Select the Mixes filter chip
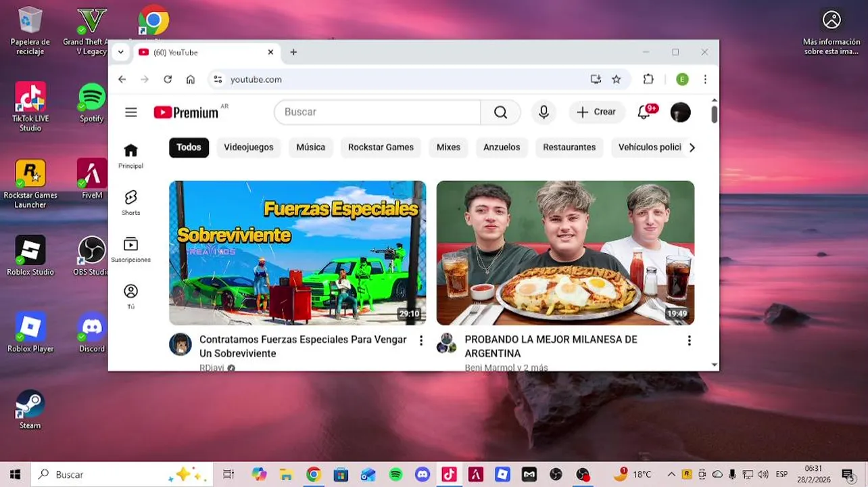 pyautogui.click(x=448, y=147)
